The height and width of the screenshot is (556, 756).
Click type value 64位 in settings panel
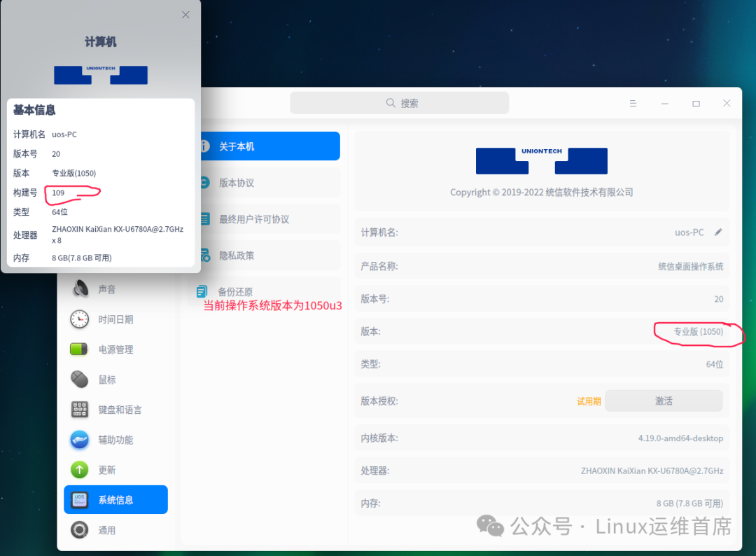(x=715, y=364)
